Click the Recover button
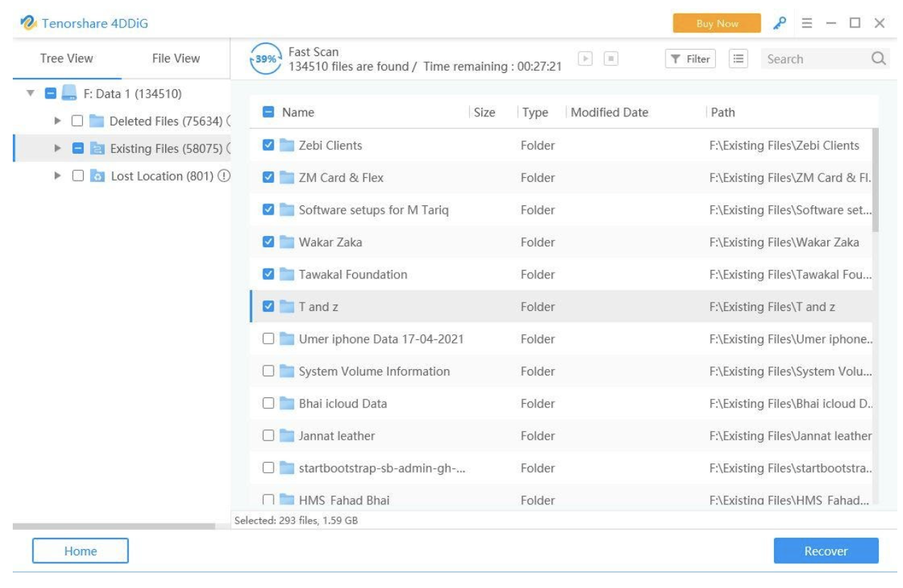 (826, 551)
